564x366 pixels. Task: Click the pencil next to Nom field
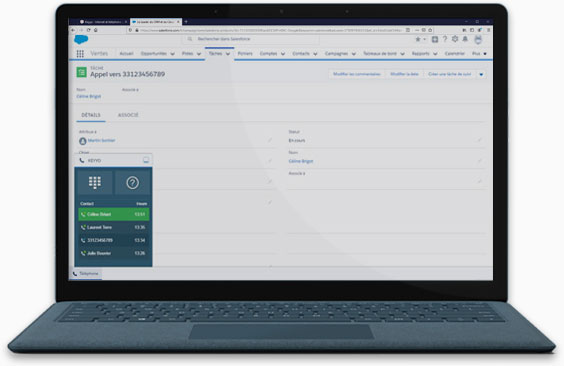479,161
